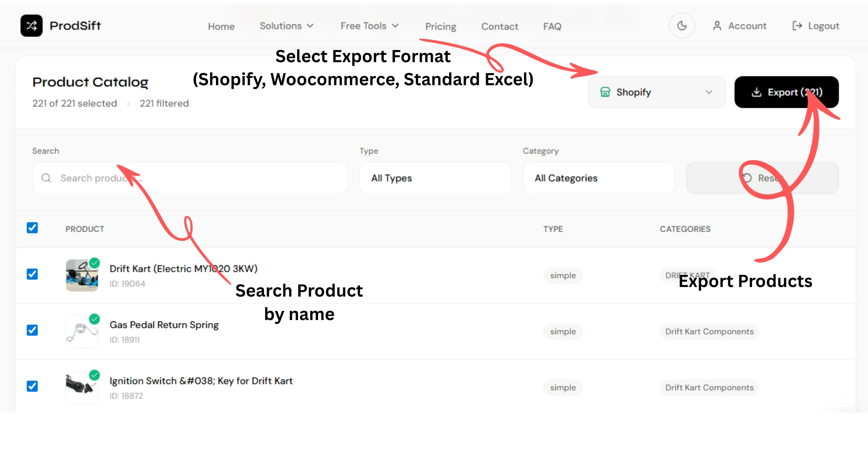Expand the Solutions navigation menu
This screenshot has height=454, width=868.
tap(286, 26)
